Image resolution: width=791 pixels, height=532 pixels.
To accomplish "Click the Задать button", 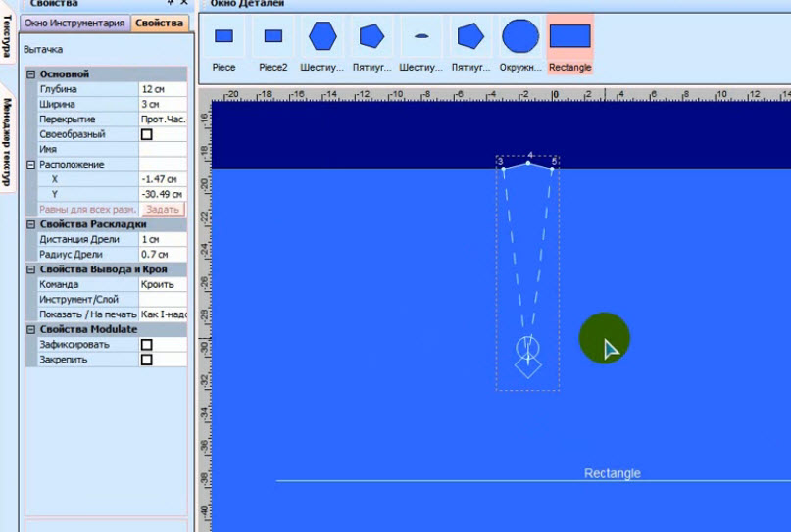I will pos(163,210).
